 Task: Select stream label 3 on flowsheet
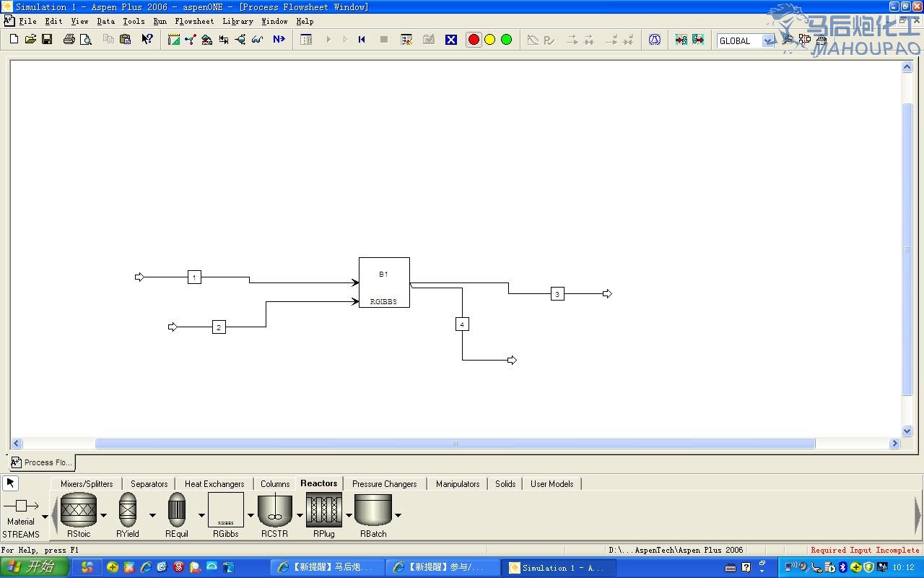pos(557,294)
